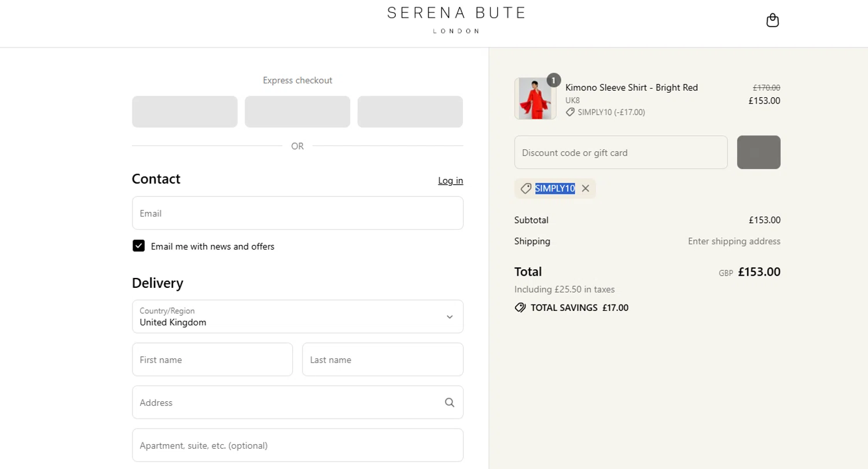Click the Shipping label

532,241
